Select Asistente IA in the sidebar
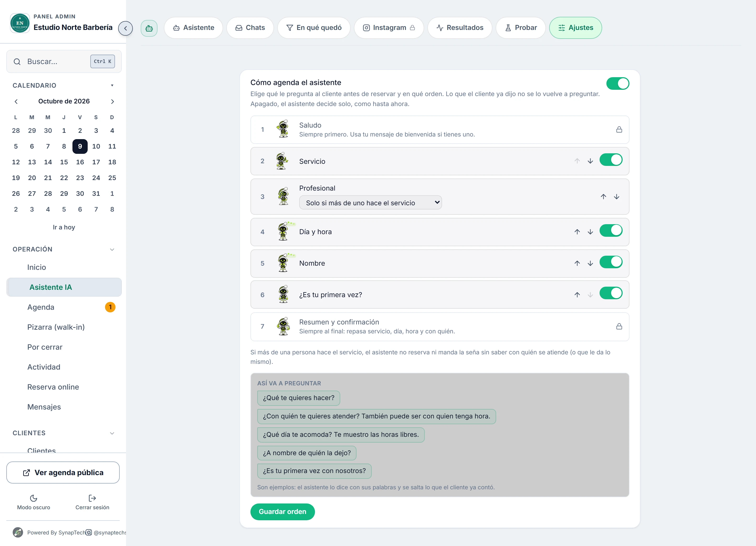Viewport: 756px width, 546px height. coord(64,287)
